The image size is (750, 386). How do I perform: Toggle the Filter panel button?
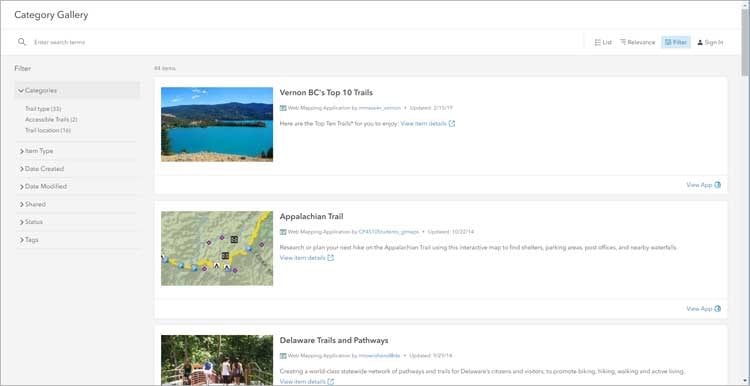675,42
